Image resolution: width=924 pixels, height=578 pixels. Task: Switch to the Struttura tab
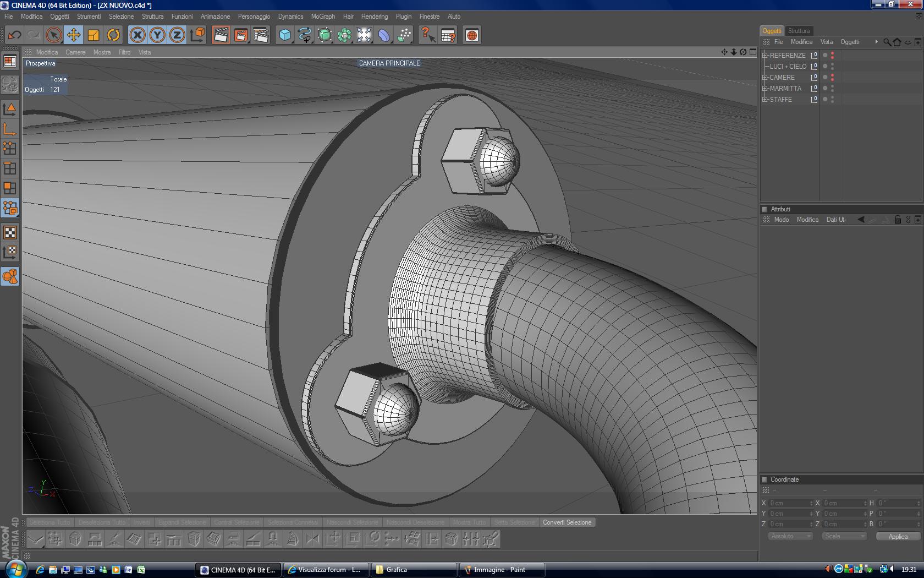[799, 31]
